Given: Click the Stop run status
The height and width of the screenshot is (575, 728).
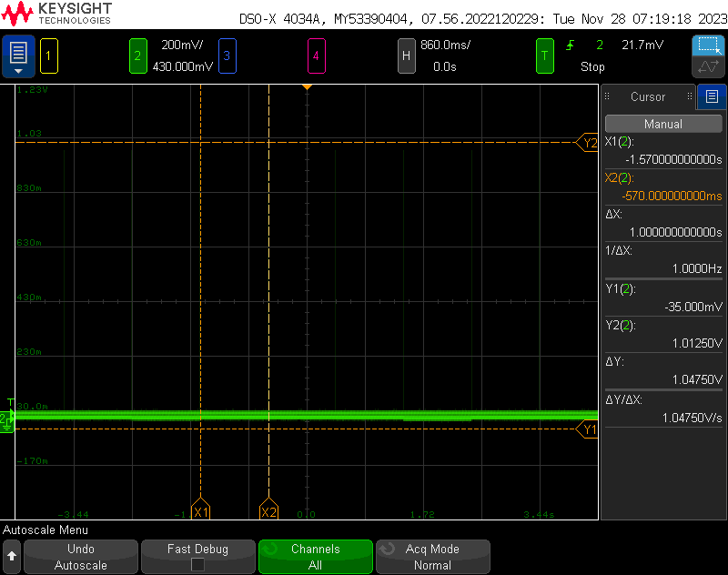Looking at the screenshot, I should (x=592, y=66).
